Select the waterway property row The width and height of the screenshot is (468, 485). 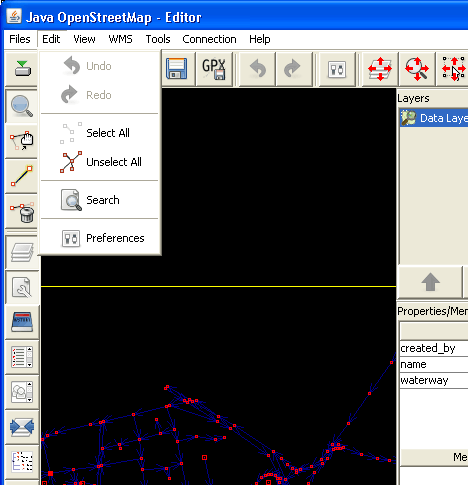(434, 380)
